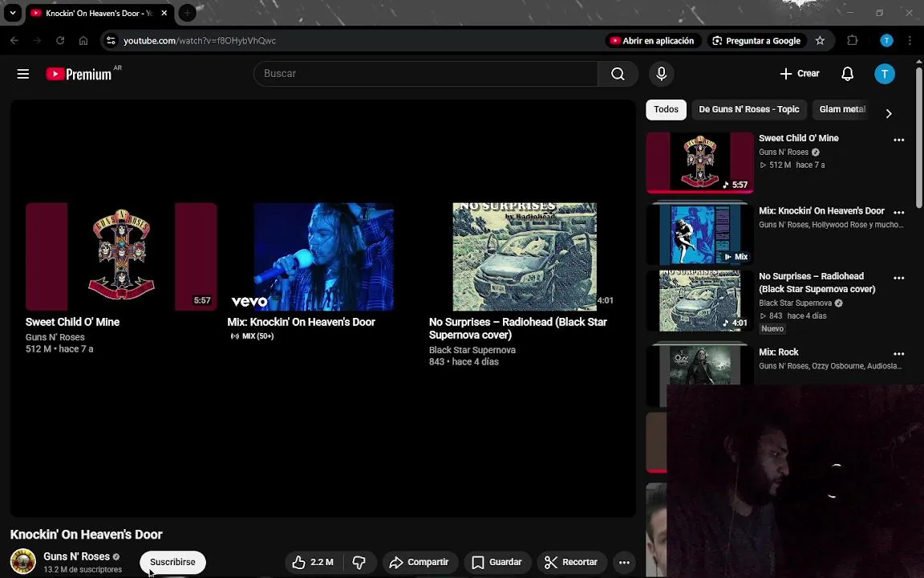Select the Glam metal chip

(842, 109)
